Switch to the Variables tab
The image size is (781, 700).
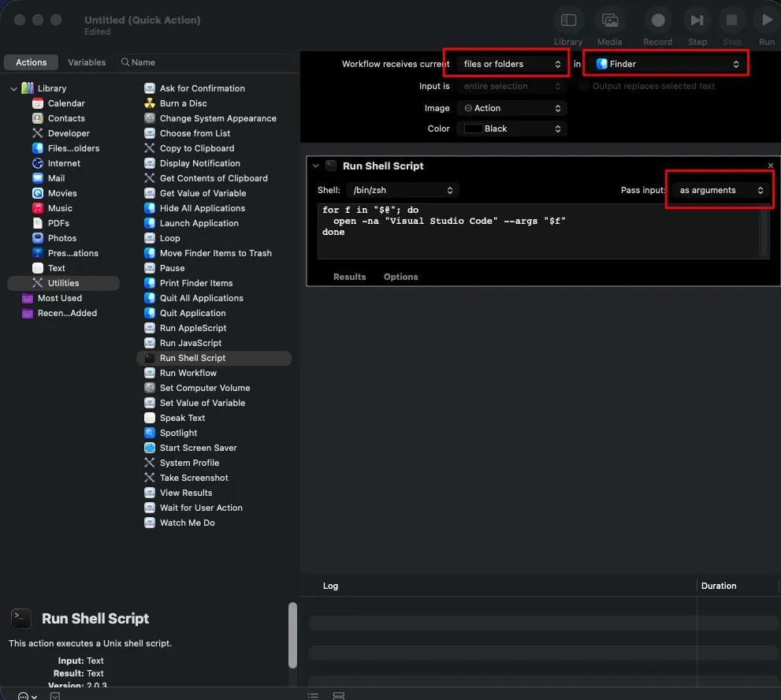(86, 62)
